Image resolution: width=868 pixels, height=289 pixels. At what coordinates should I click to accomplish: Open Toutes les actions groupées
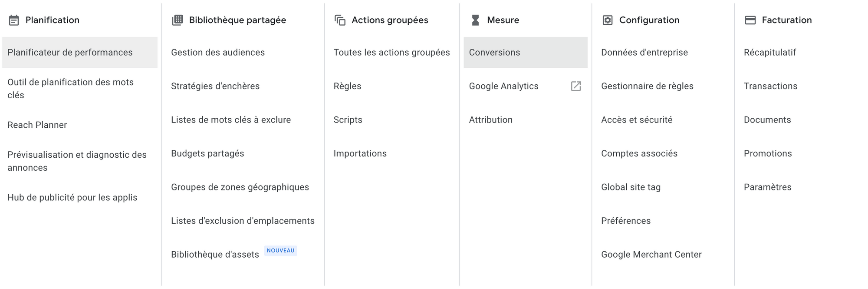click(x=391, y=53)
